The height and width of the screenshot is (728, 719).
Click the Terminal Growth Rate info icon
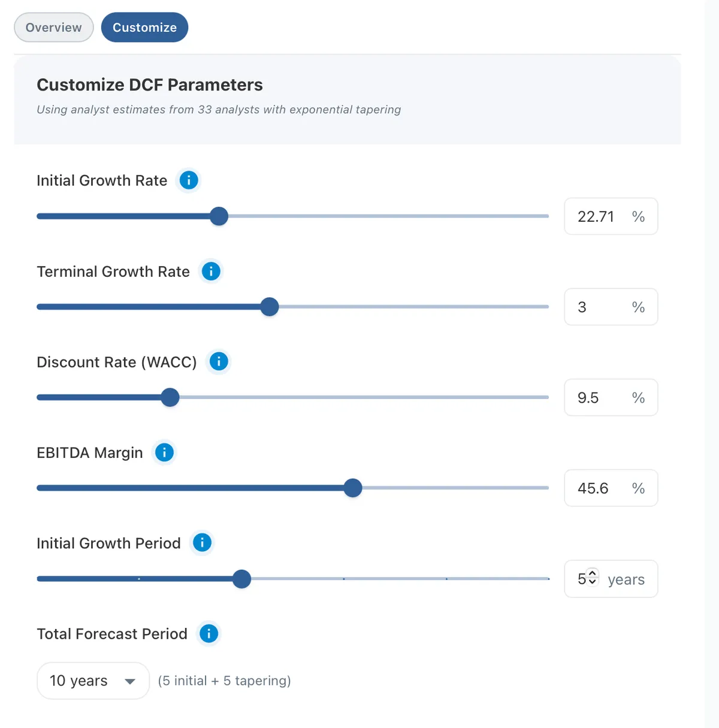pyautogui.click(x=211, y=271)
